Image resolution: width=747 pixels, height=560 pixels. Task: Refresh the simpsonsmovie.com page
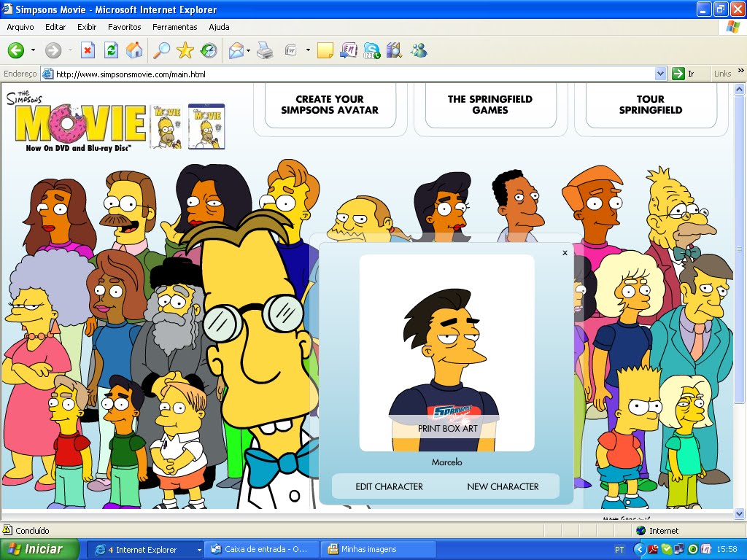point(110,50)
